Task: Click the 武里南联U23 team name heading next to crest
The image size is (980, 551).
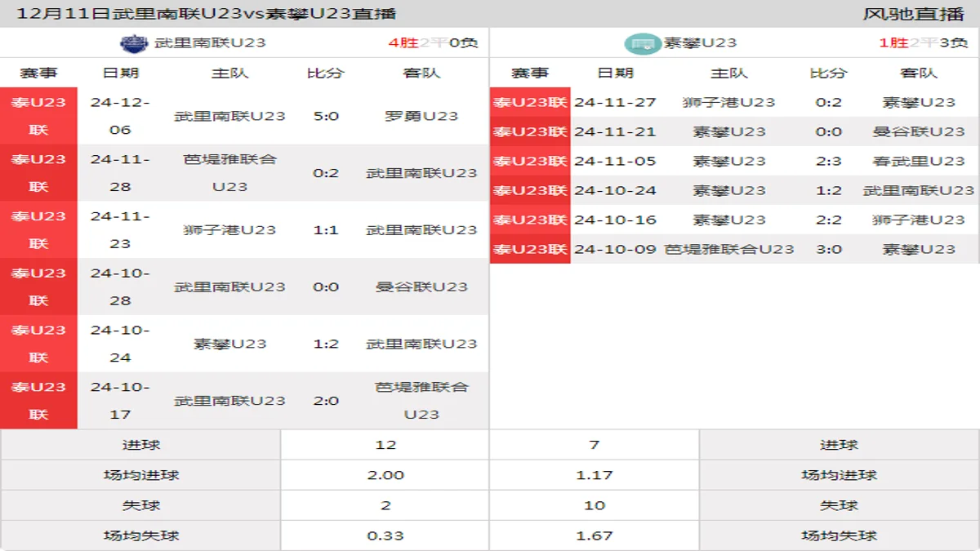Action: (x=210, y=42)
